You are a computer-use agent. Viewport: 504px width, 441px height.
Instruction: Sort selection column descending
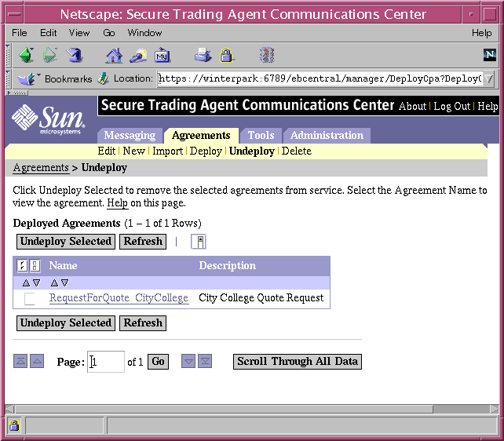coord(37,283)
